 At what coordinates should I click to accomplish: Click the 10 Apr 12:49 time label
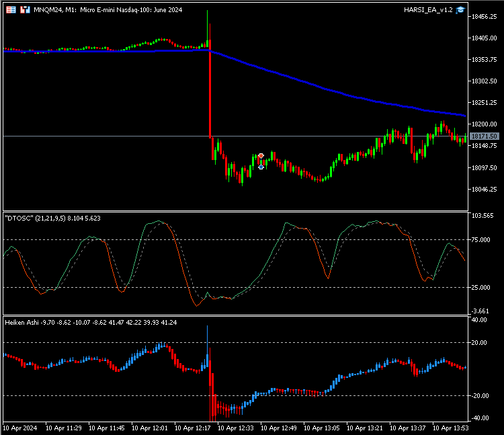(279, 428)
